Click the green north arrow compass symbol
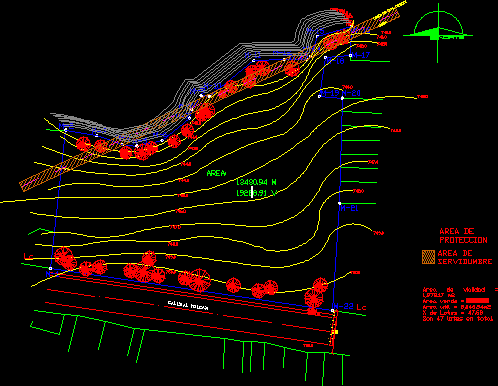The image size is (498, 386). click(x=438, y=33)
